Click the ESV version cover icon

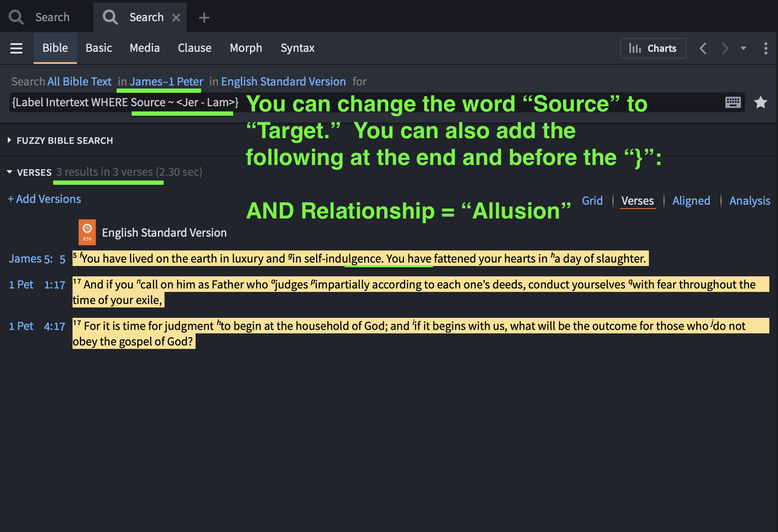pyautogui.click(x=87, y=232)
